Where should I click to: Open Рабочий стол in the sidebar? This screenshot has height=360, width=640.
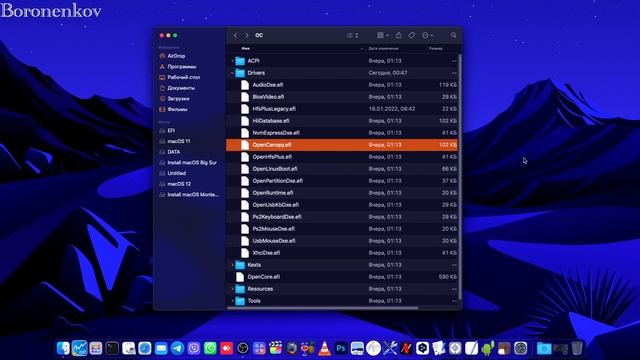click(184, 77)
